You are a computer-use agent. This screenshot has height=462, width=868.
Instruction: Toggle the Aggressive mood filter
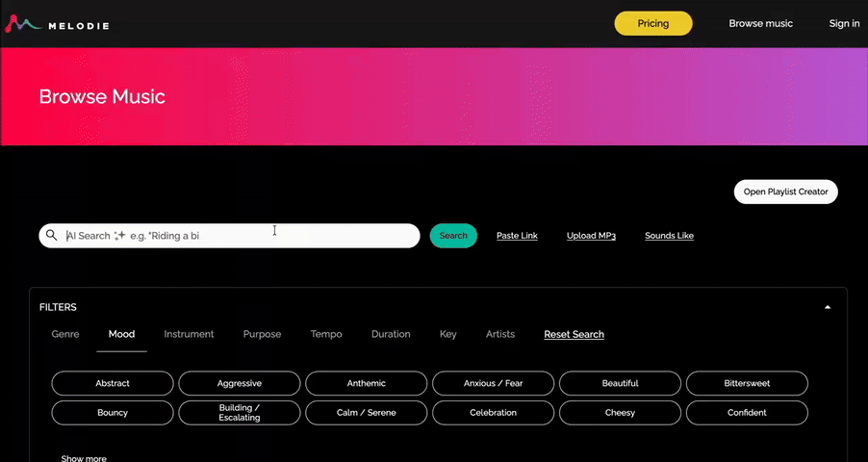(x=240, y=383)
